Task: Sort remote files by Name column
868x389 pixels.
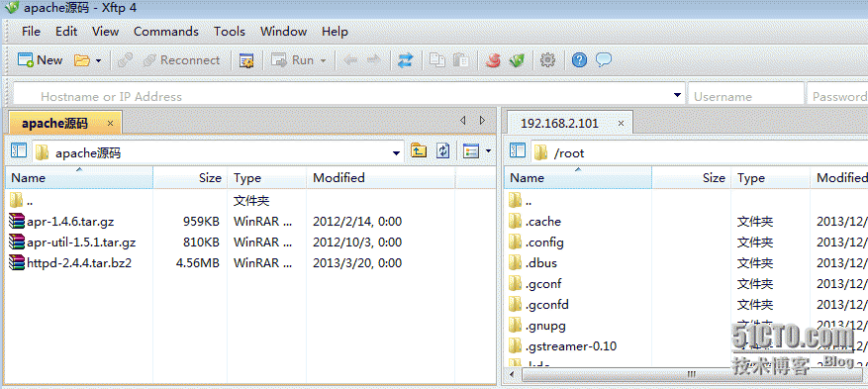Action: pos(578,177)
